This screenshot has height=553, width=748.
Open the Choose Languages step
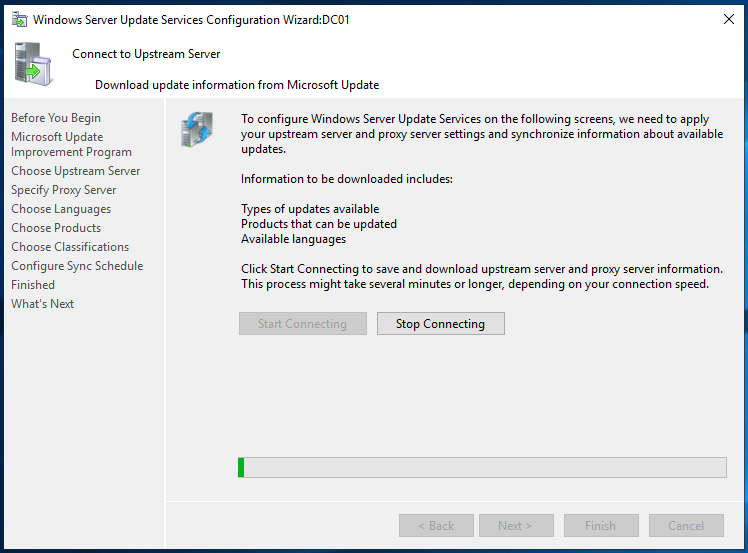pos(61,209)
